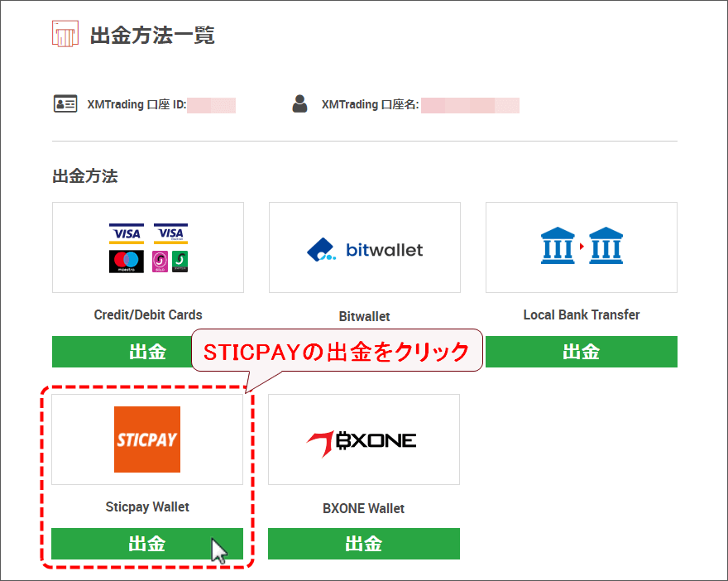The width and height of the screenshot is (728, 581).
Task: Click the 出金方法 section heading
Action: (85, 176)
